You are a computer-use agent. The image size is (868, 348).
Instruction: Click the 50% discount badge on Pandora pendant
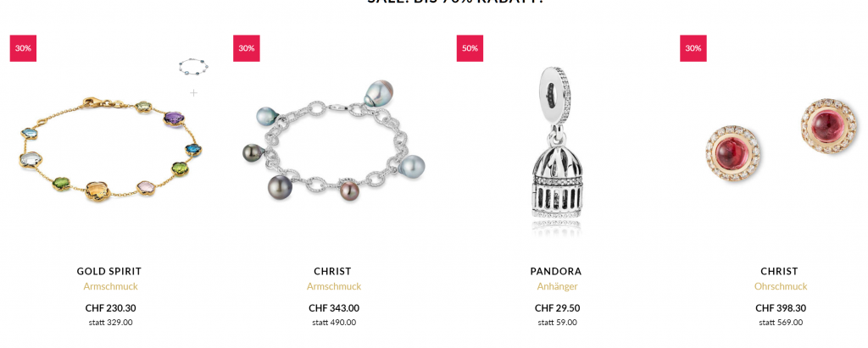click(470, 48)
